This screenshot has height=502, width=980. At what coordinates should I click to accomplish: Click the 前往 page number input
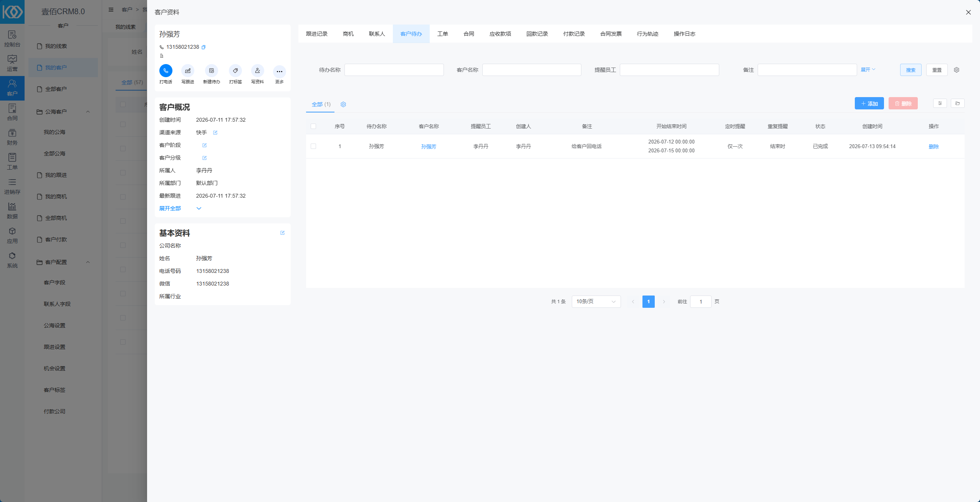[x=701, y=302]
